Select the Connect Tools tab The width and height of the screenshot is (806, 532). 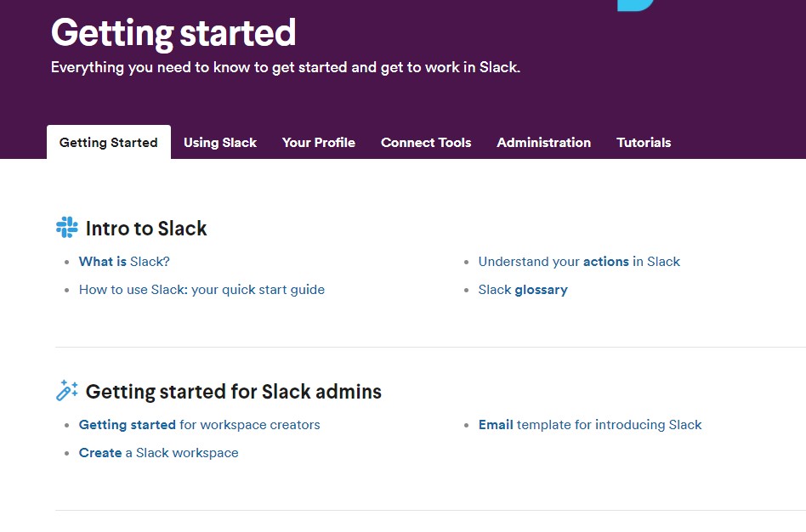[426, 143]
